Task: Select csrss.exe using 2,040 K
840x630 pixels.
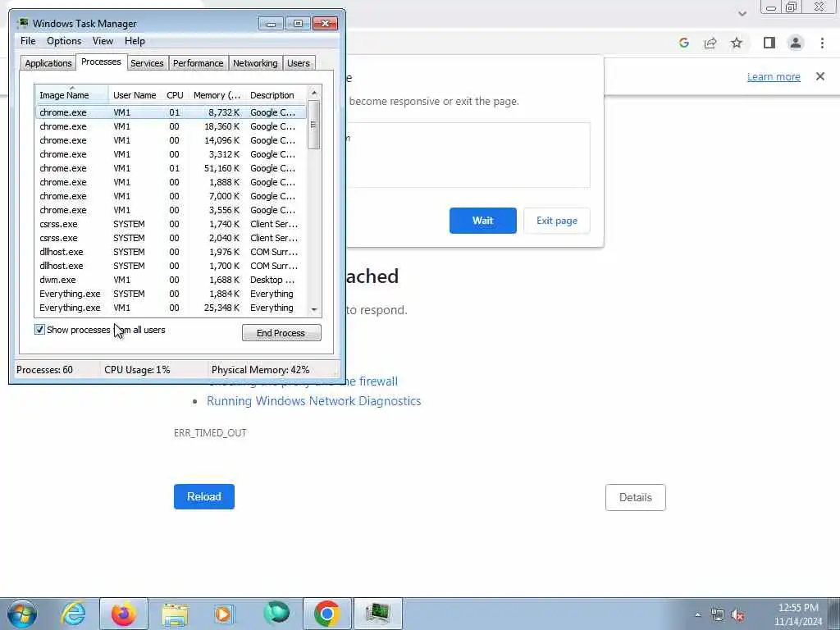Action: coord(171,238)
